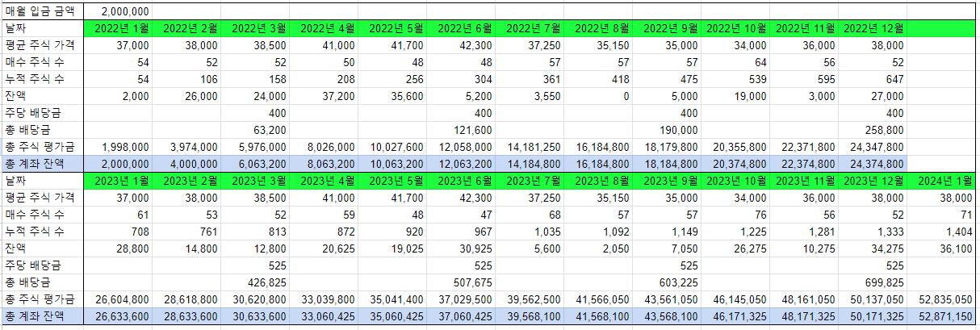Click total dividend cell 190,000
Image resolution: width=980 pixels, height=330 pixels.
(x=667, y=130)
